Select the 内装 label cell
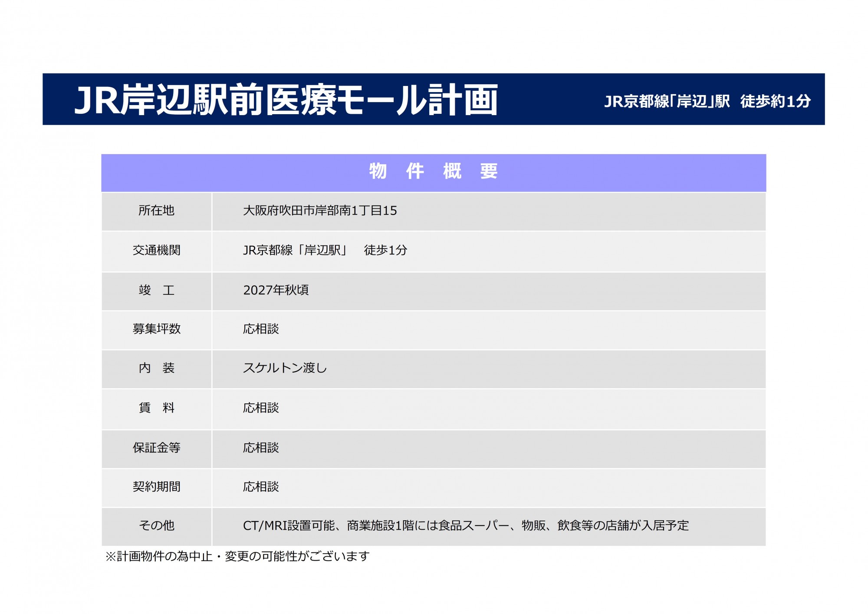 pos(156,368)
